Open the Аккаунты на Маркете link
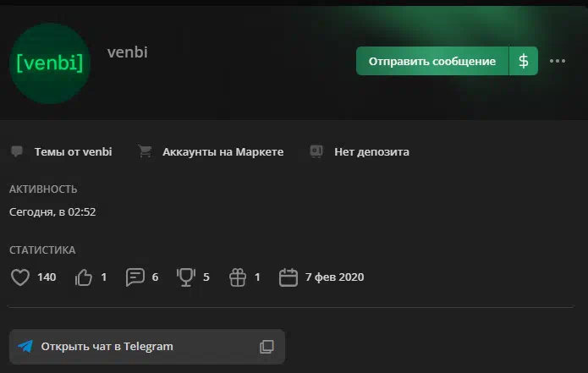The height and width of the screenshot is (373, 588). [x=223, y=152]
